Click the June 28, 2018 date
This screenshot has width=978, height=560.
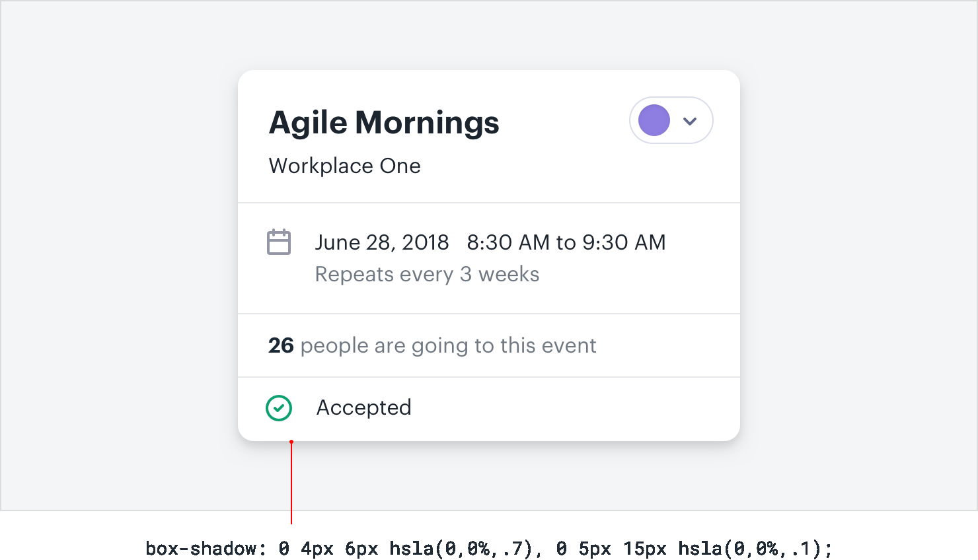pyautogui.click(x=382, y=242)
